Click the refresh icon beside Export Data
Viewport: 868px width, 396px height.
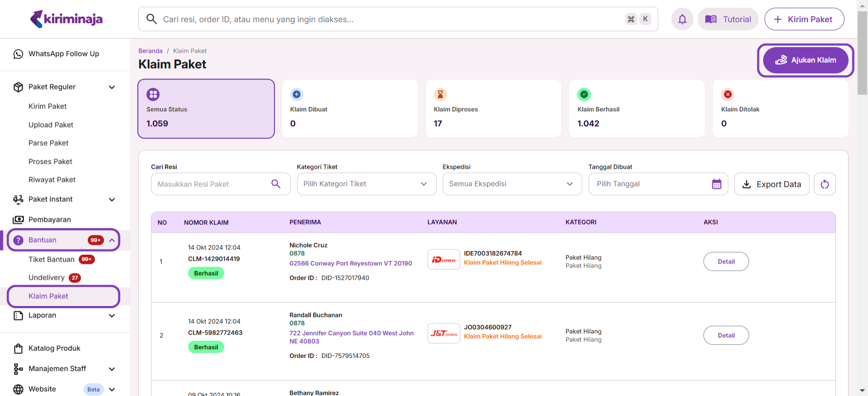coord(825,184)
